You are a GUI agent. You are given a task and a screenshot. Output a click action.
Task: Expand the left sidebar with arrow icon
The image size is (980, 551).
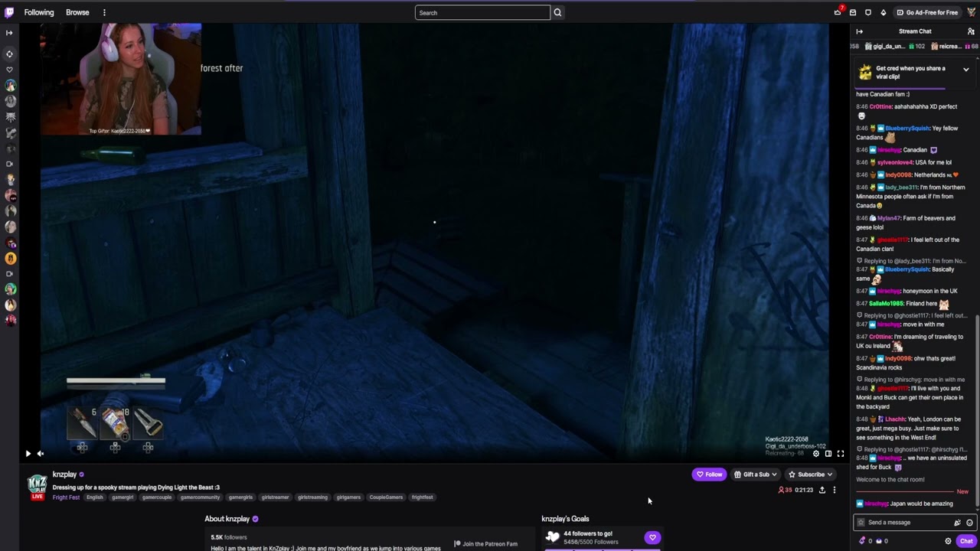(x=9, y=32)
